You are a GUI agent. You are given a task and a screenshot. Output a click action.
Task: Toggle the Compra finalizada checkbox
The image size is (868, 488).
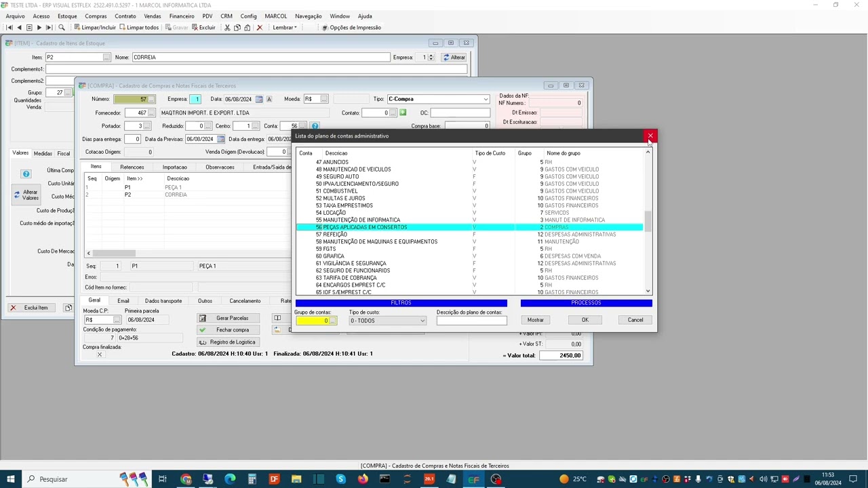pos(100,354)
